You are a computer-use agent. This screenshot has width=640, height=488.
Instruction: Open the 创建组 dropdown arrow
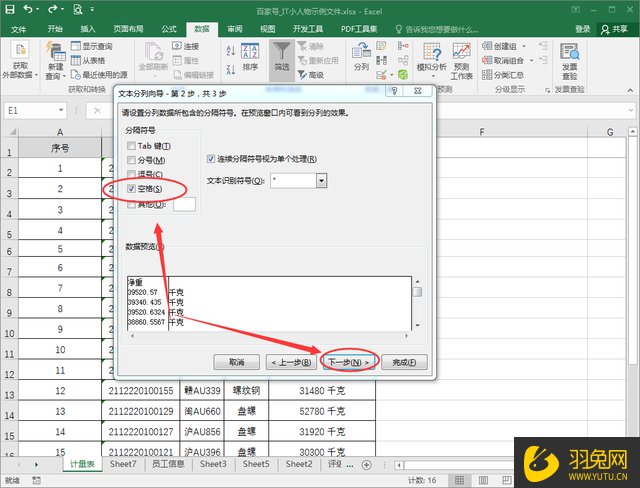524,46
